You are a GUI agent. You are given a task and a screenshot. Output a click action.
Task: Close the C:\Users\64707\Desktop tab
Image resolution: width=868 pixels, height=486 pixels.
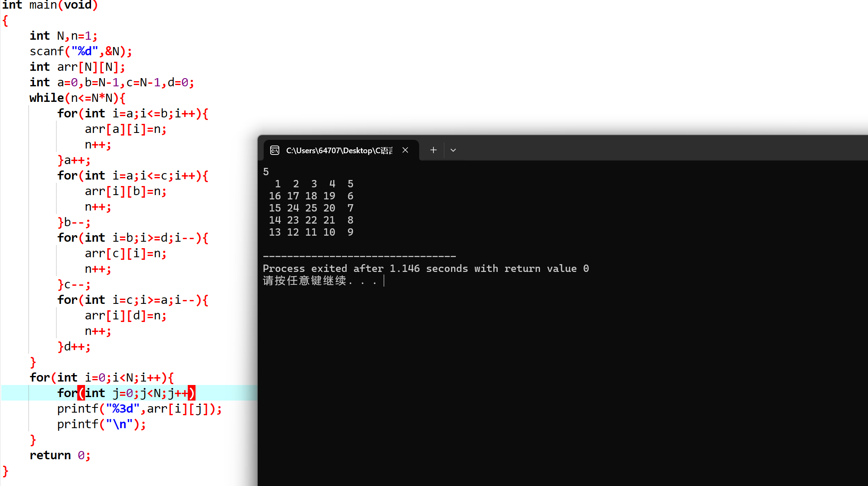(x=405, y=150)
